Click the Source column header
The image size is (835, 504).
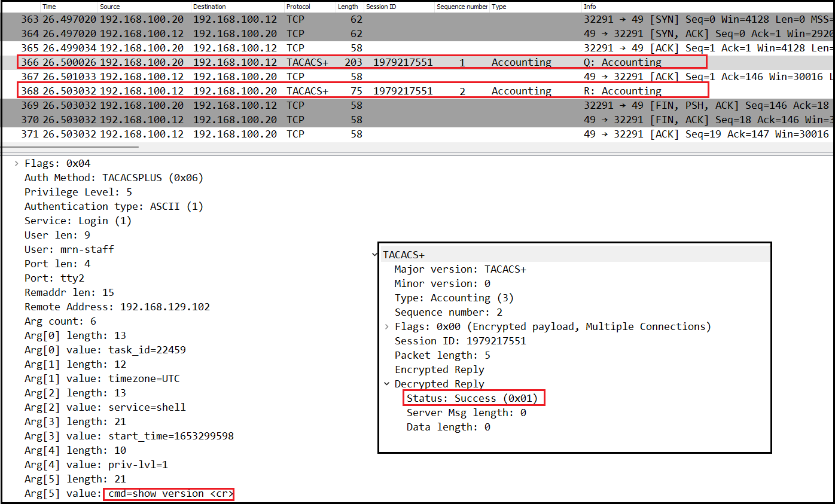point(110,7)
